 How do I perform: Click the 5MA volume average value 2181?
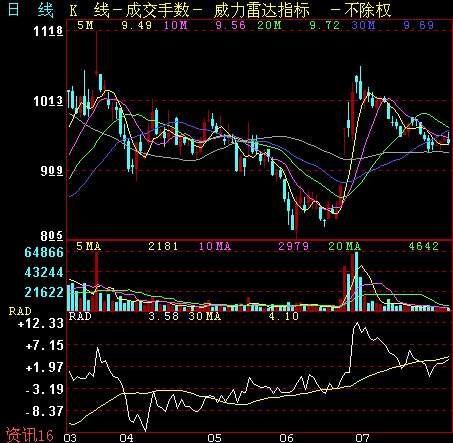163,246
